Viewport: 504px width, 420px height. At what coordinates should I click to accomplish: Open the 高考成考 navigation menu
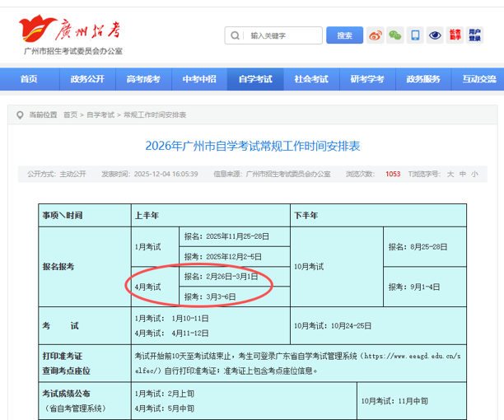143,79
